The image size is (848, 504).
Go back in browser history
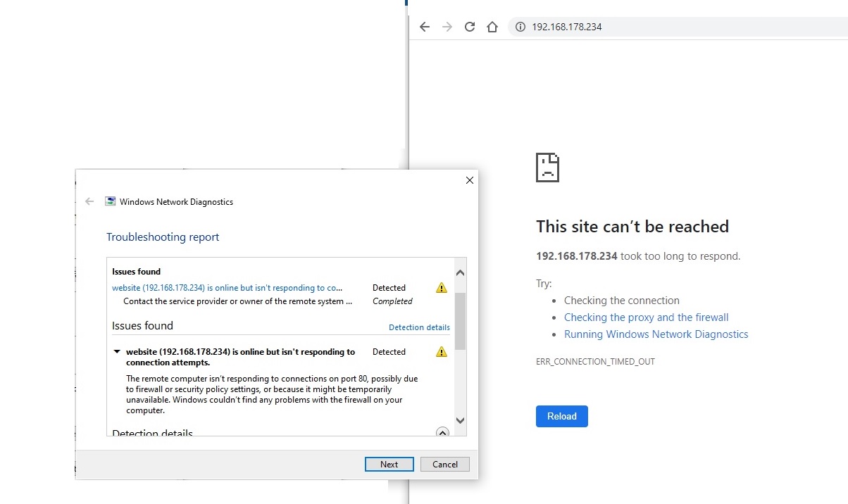tap(424, 26)
